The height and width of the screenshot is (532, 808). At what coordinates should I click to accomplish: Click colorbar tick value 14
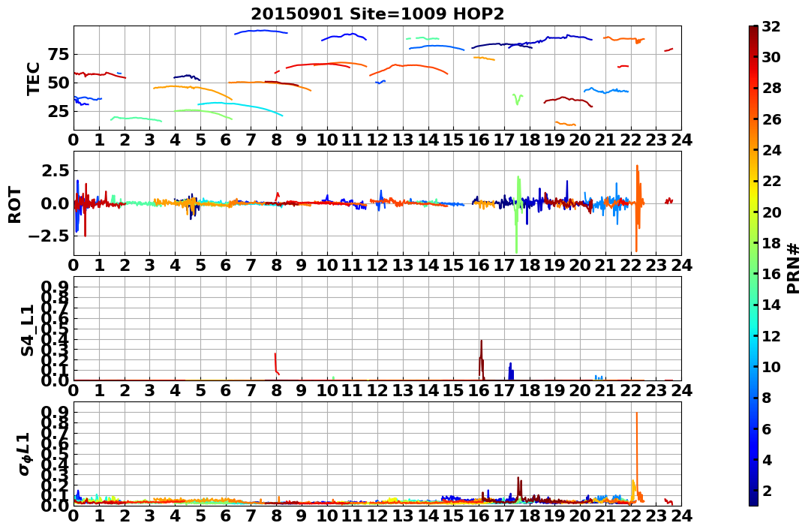tap(771, 305)
